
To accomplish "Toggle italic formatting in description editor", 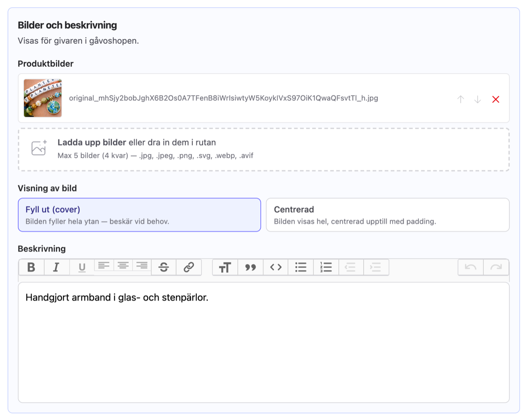I will (x=56, y=267).
